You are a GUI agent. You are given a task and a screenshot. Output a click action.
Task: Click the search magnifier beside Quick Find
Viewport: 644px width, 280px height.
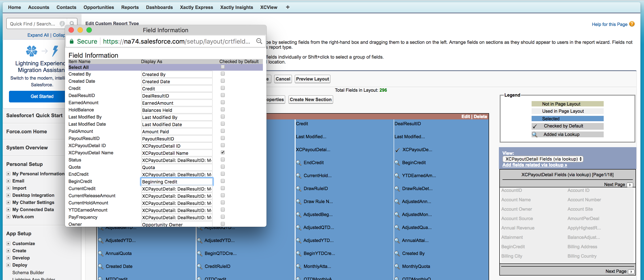(x=72, y=23)
